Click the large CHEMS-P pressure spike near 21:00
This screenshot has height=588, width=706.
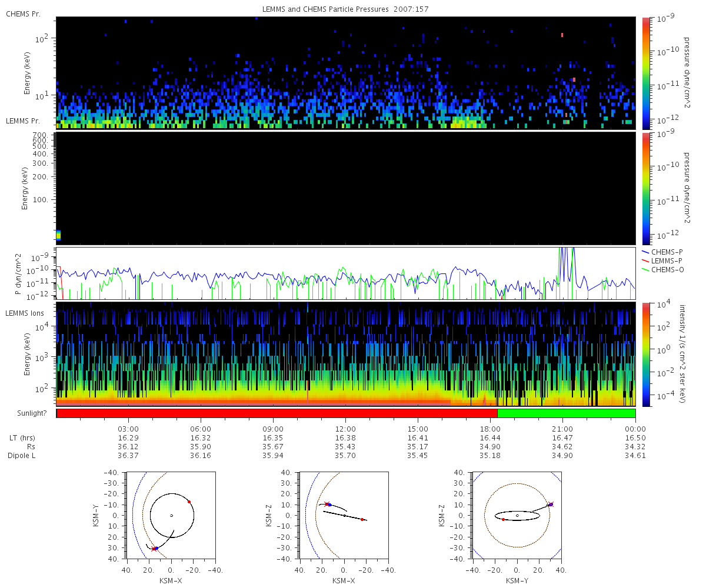tap(565, 262)
